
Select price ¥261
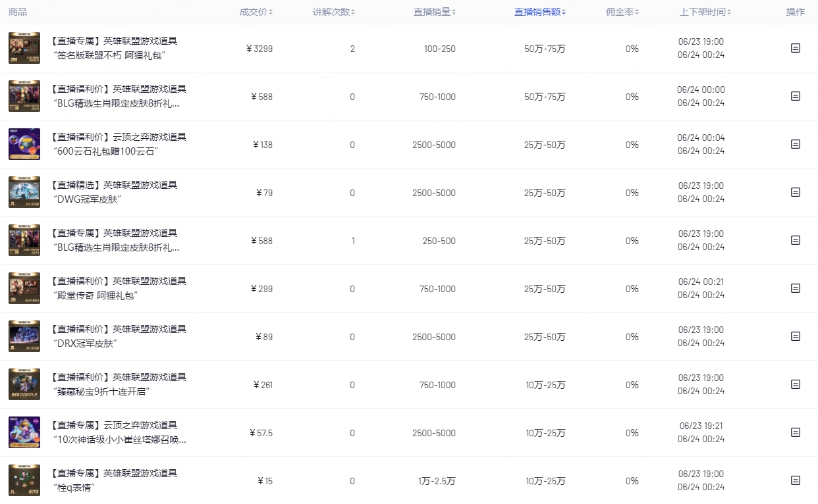click(x=263, y=385)
